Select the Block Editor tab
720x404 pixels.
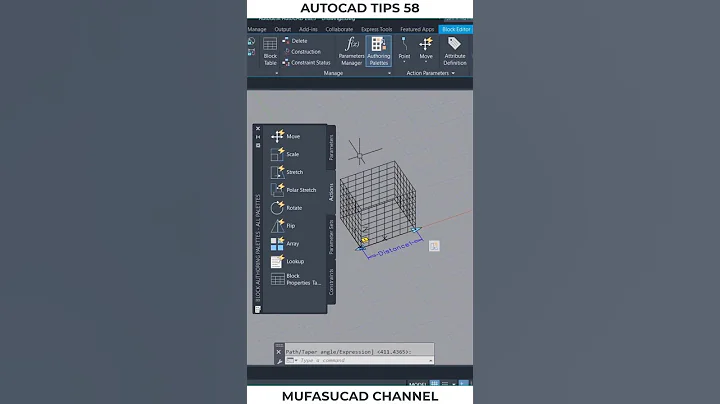point(456,29)
